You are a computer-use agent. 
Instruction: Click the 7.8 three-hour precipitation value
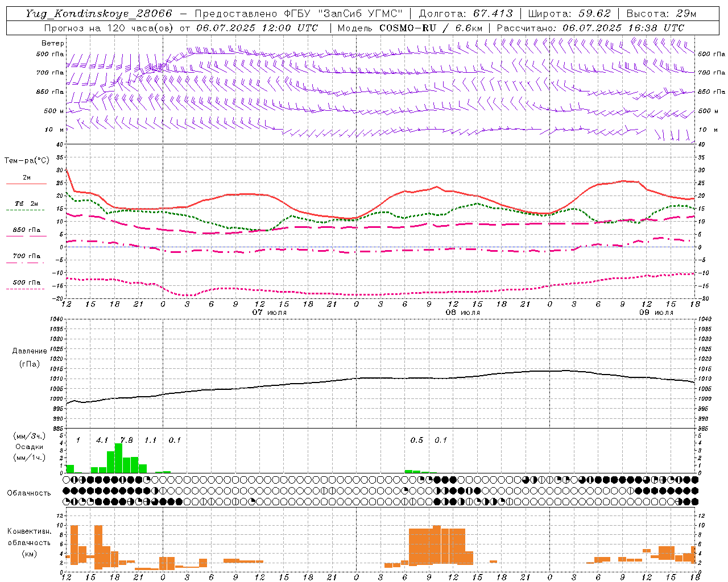pyautogui.click(x=126, y=440)
